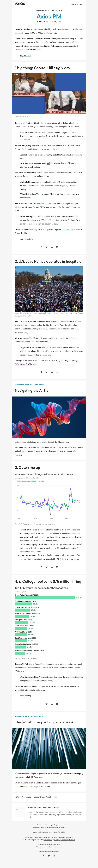Open the View in browser link

click(77, 4)
